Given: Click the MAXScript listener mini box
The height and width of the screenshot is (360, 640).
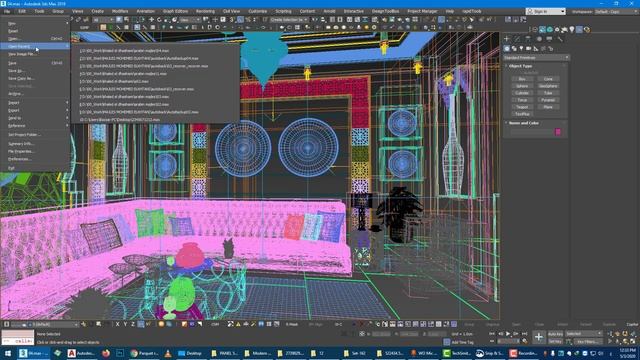Looking at the screenshot, I should click(x=18, y=337).
